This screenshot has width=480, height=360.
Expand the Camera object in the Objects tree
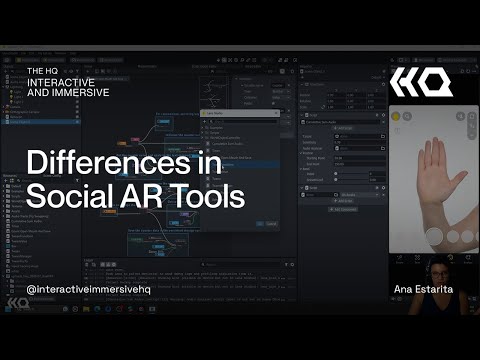tap(3, 107)
